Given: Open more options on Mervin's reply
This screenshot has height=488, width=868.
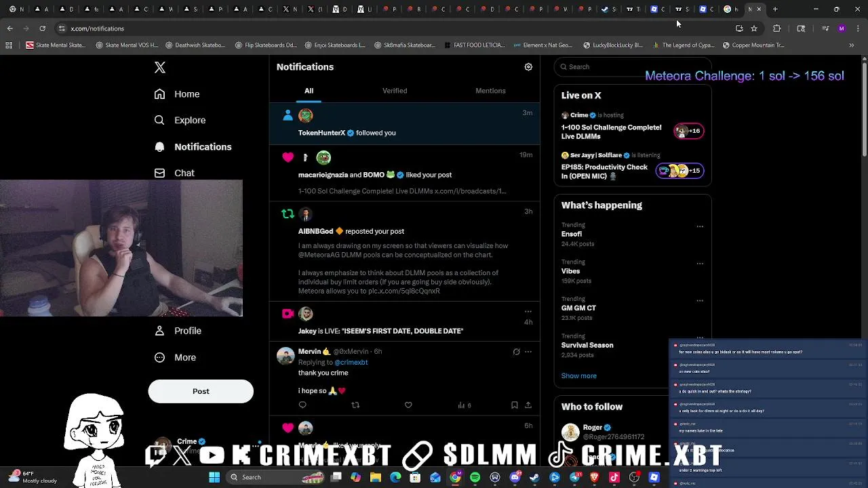Looking at the screenshot, I should (528, 352).
